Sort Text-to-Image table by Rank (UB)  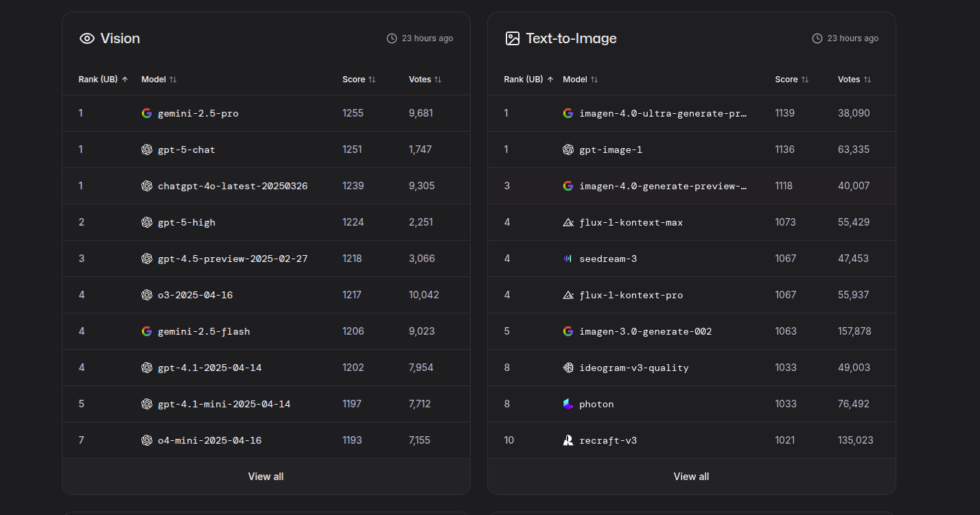[x=529, y=80]
